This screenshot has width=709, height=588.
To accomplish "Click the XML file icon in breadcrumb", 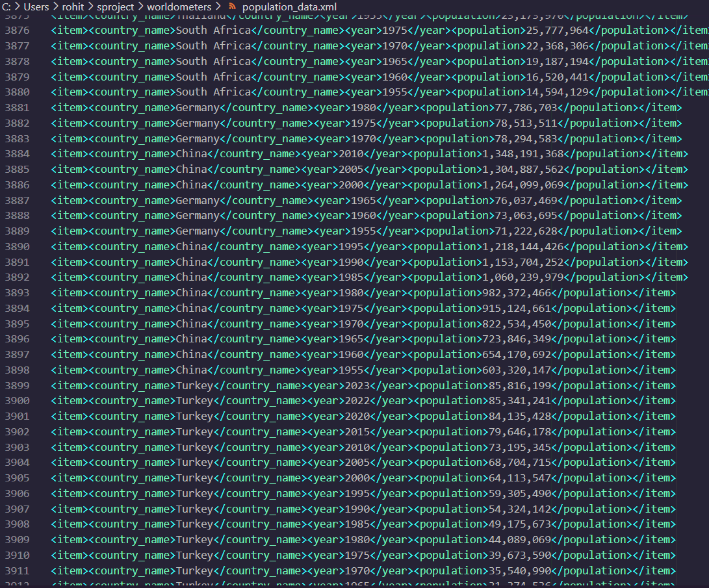I will [x=232, y=6].
